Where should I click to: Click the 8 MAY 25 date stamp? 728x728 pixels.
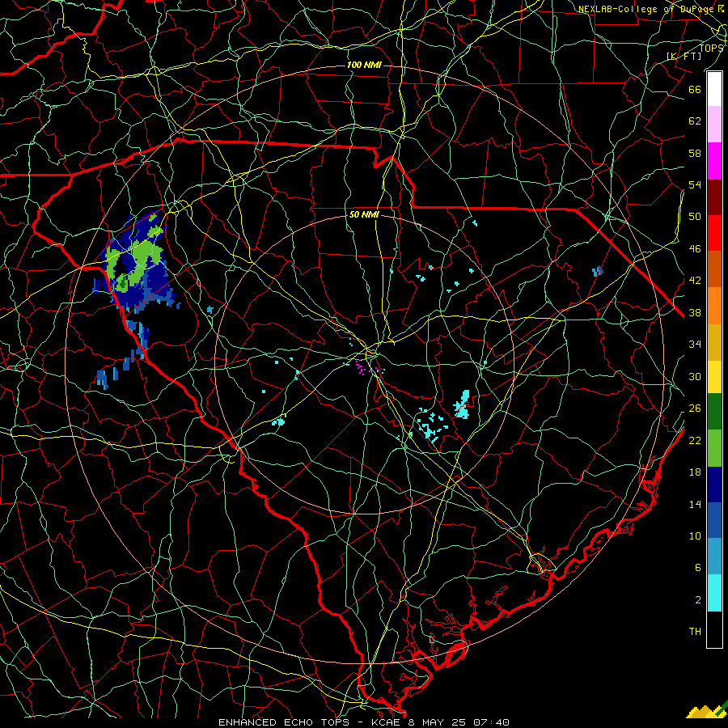coord(438,722)
